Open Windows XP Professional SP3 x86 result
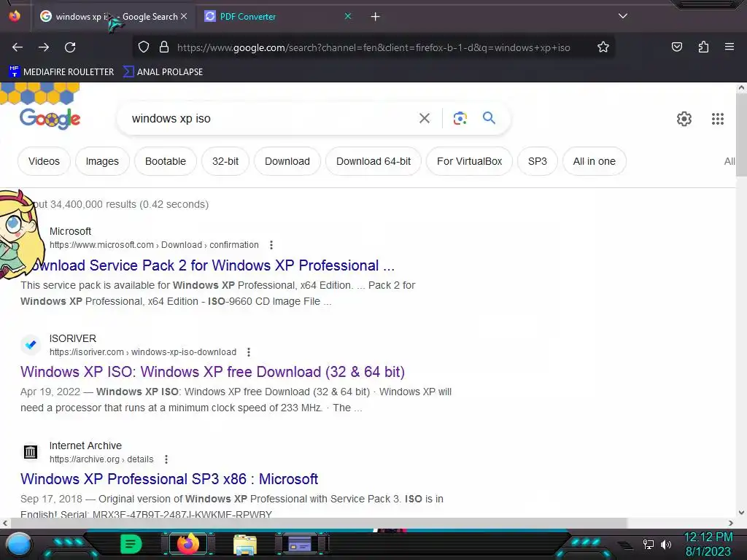Viewport: 747px width, 560px height. click(x=169, y=478)
